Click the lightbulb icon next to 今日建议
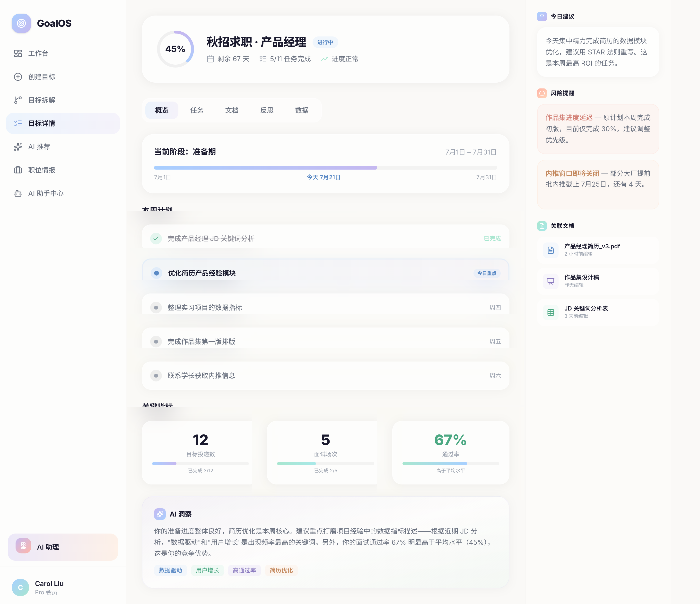700x604 pixels. pyautogui.click(x=542, y=16)
